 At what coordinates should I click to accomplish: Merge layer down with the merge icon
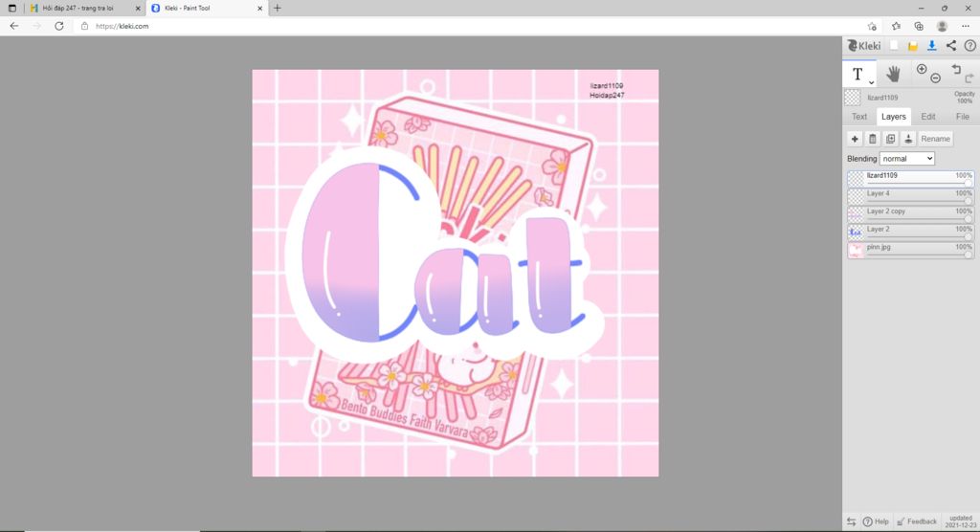pos(909,139)
